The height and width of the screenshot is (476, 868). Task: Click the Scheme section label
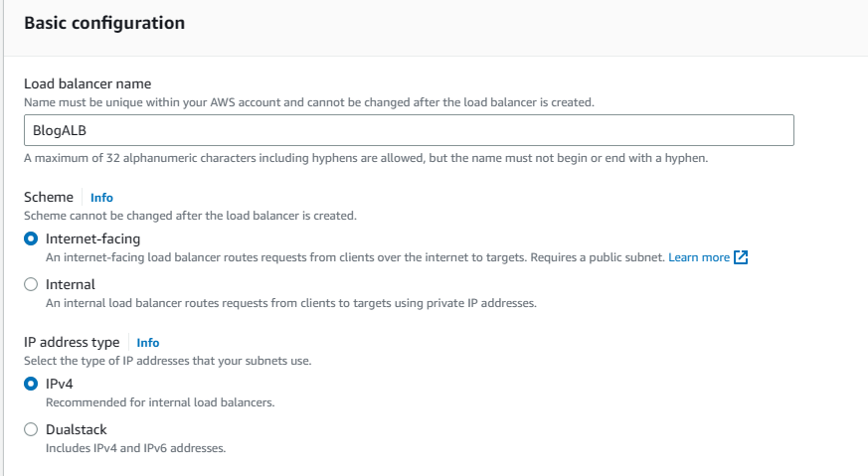50,197
